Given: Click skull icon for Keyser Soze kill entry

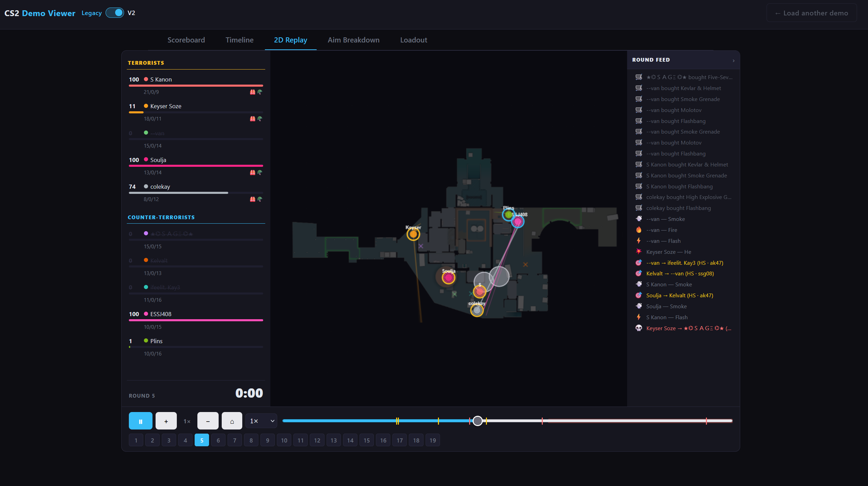Looking at the screenshot, I should click(639, 328).
